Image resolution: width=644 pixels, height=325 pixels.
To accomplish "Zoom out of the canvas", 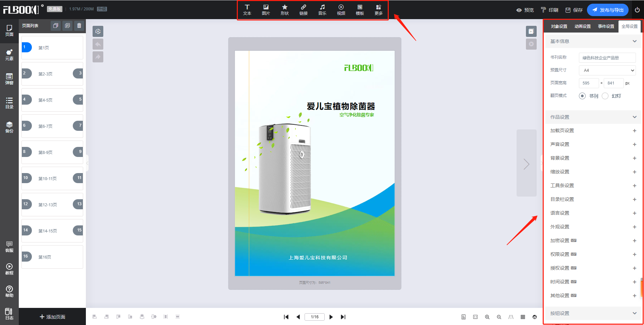I will (x=499, y=317).
